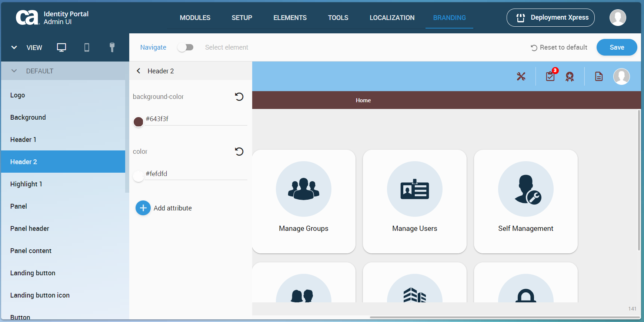Select Header 1 in the element list

[x=63, y=140]
